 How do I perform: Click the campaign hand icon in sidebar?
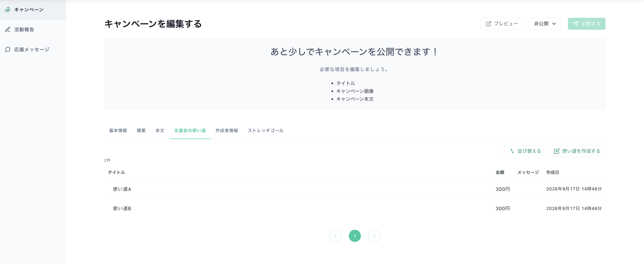tap(8, 9)
